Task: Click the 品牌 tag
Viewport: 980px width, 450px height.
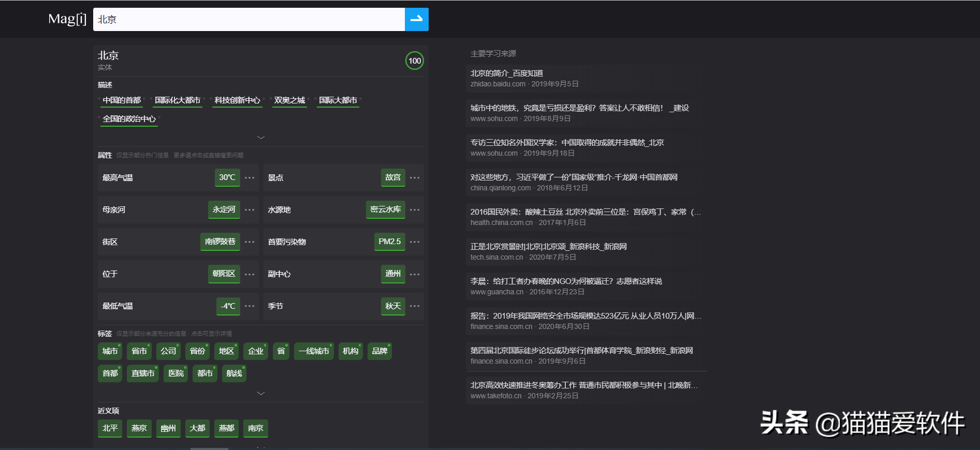Action: pyautogui.click(x=379, y=351)
